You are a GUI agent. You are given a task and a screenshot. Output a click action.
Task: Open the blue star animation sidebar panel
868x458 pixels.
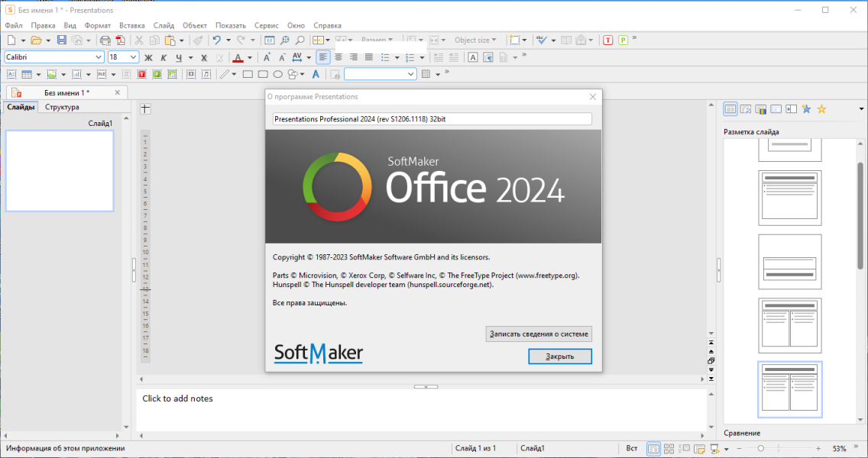[x=806, y=109]
